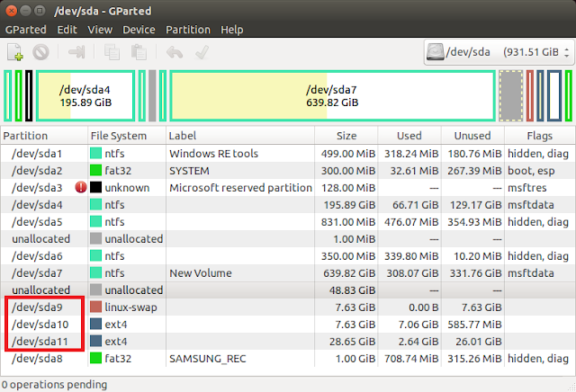Click the black unknown file system swatch
Screen dimensions: 576x392
point(96,187)
